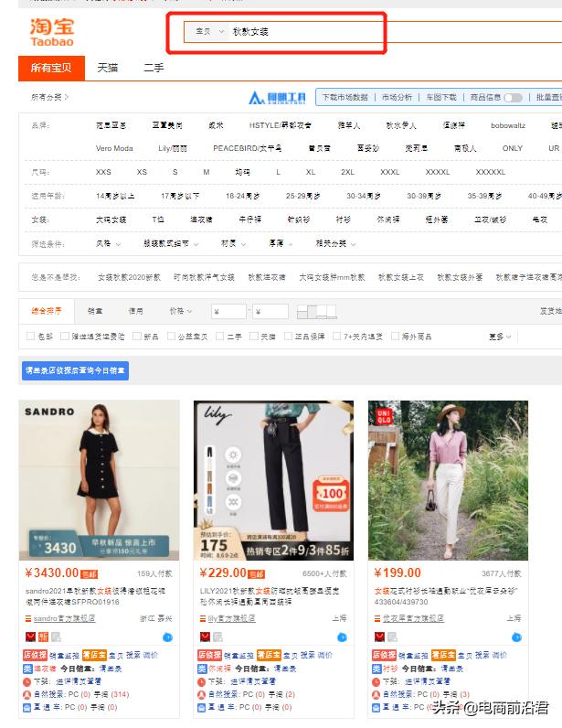Check the 新品 checkbox
This screenshot has width=562, height=728.
click(x=137, y=337)
